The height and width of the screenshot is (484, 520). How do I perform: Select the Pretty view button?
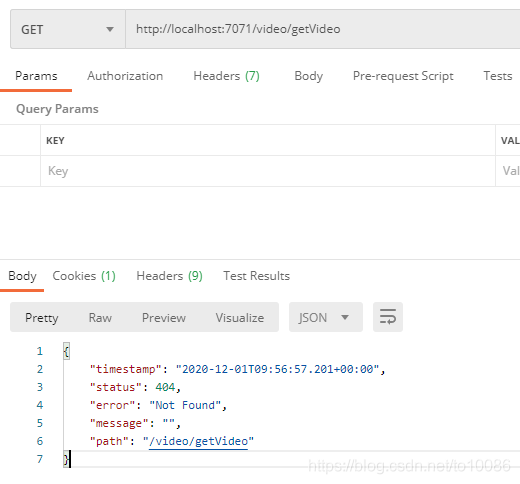pyautogui.click(x=42, y=317)
